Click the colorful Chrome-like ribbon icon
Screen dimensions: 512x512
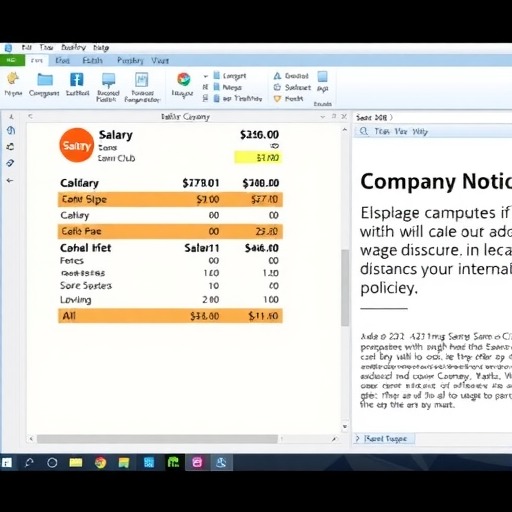(x=184, y=79)
